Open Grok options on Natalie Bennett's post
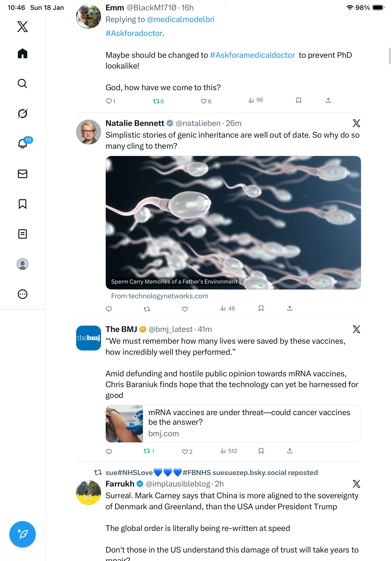 coord(356,123)
